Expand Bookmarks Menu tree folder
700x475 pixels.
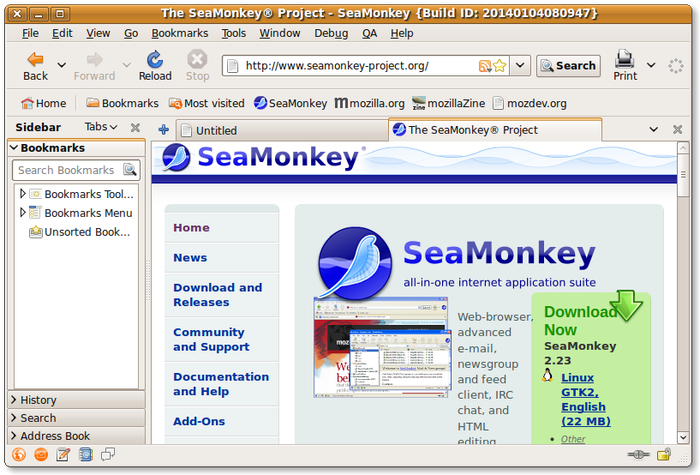point(22,212)
